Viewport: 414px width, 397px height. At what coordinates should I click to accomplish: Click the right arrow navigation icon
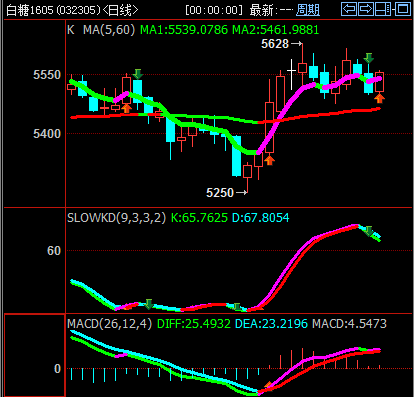point(366,9)
